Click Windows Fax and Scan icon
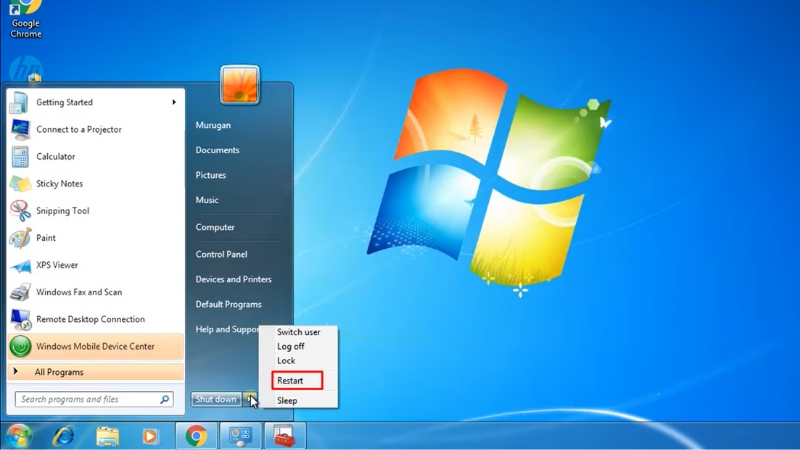 coord(20,292)
